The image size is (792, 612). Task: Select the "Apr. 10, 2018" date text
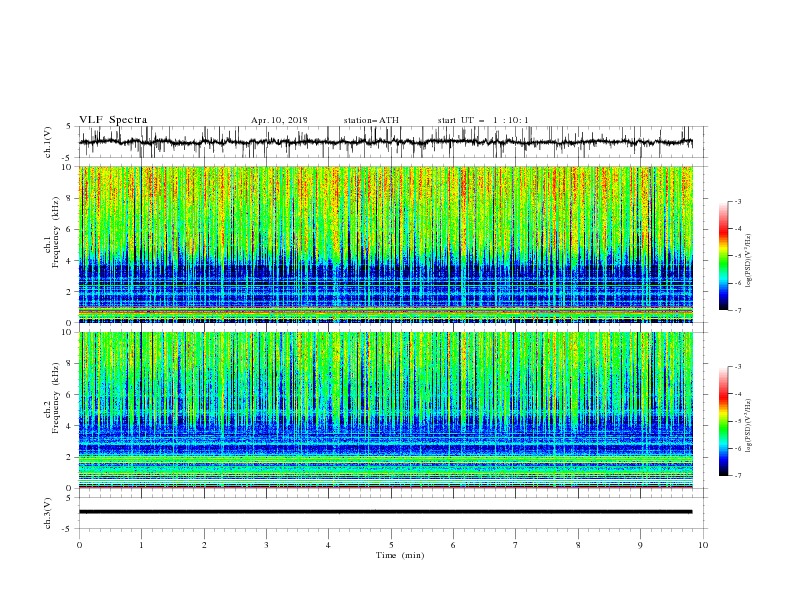pyautogui.click(x=279, y=120)
